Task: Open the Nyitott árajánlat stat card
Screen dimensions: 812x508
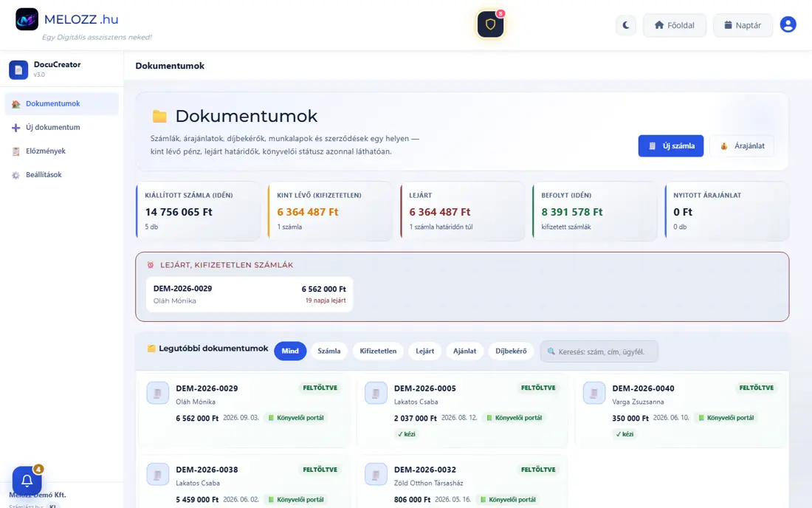Action: tap(726, 210)
